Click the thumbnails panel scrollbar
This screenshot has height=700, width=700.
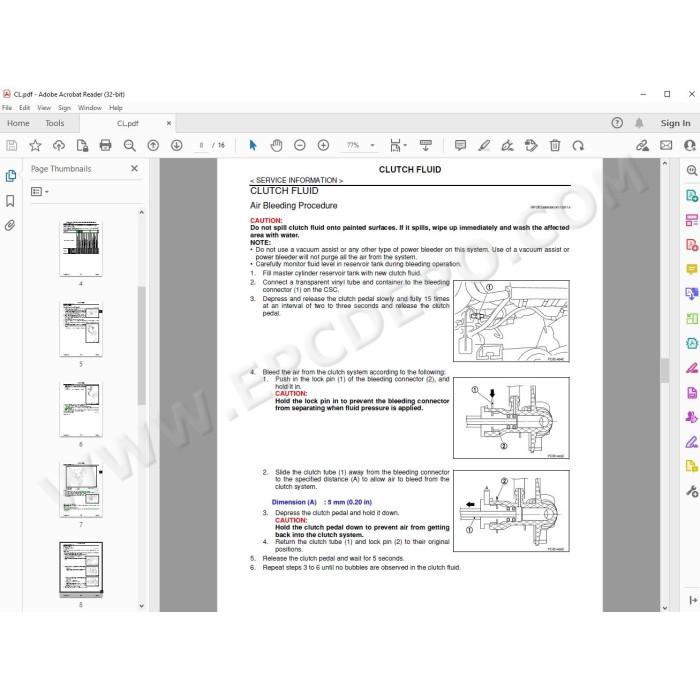tap(142, 345)
